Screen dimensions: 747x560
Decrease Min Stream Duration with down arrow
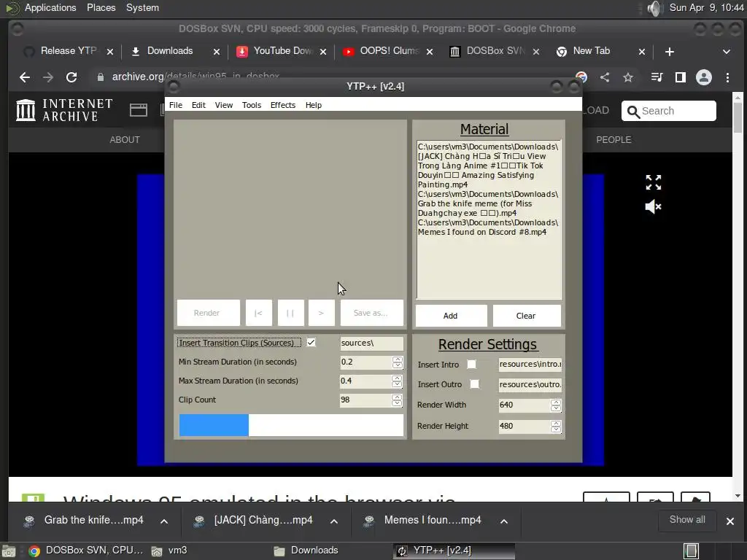(398, 365)
